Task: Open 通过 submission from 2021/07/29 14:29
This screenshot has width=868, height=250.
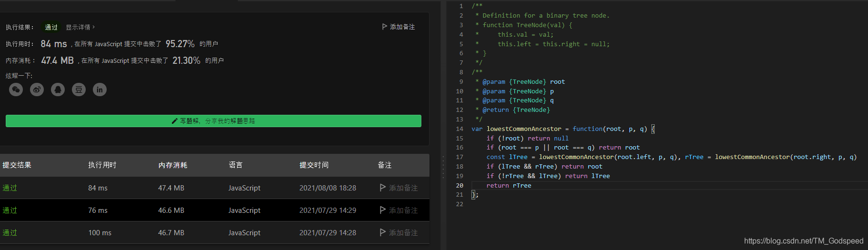Action: pyautogui.click(x=10, y=210)
